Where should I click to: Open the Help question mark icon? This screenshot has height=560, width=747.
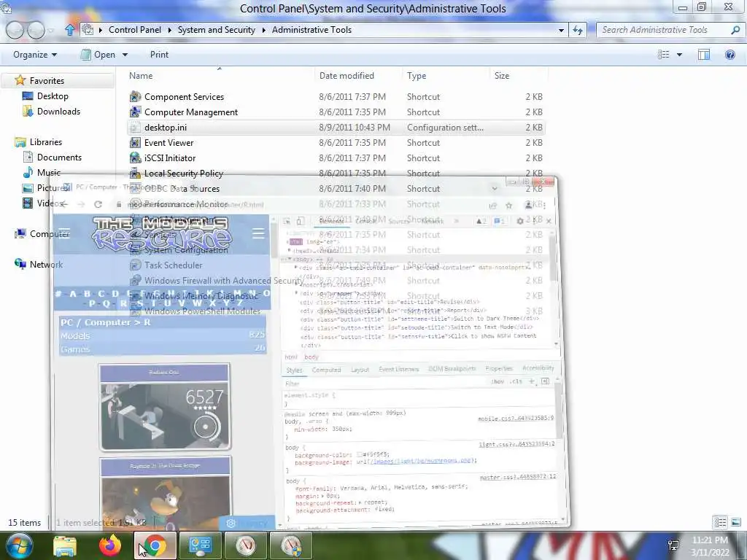click(729, 55)
